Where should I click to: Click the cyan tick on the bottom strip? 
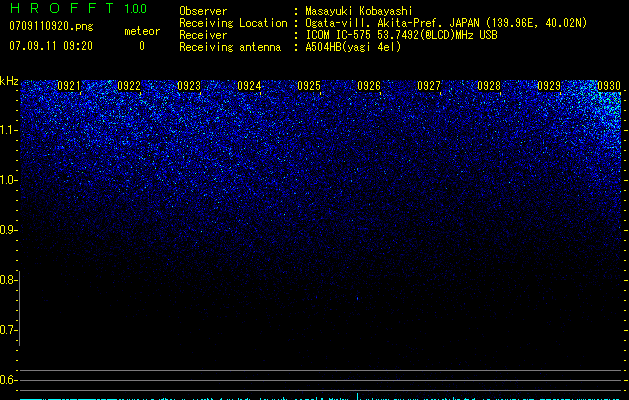point(357,396)
